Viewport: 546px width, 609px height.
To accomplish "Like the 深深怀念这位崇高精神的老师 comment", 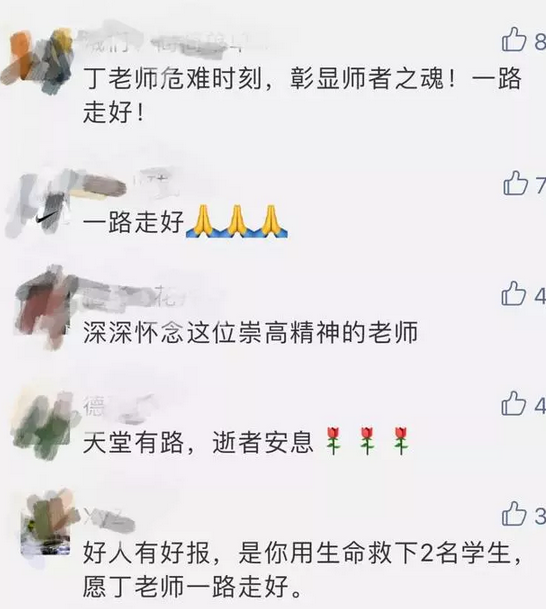I will (x=513, y=293).
